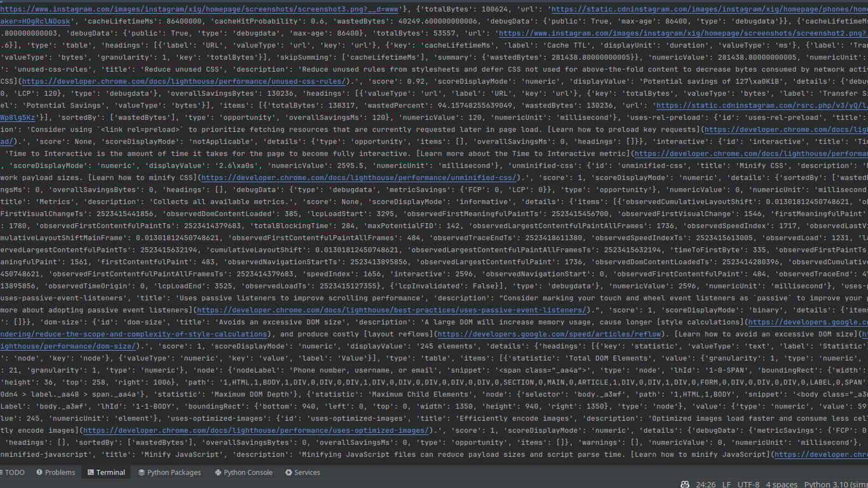This screenshot has height=488, width=868.
Task: Open the LF line separator selector
Action: 726,484
